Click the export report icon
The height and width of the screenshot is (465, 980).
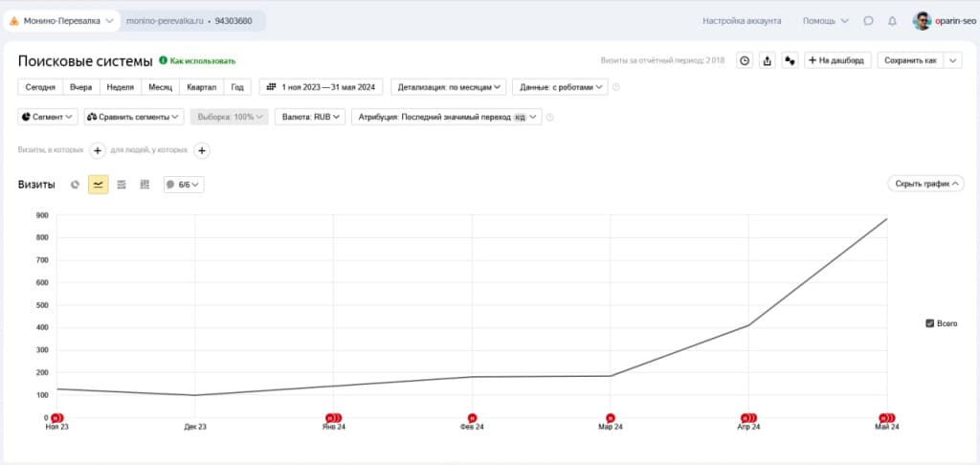[768, 60]
